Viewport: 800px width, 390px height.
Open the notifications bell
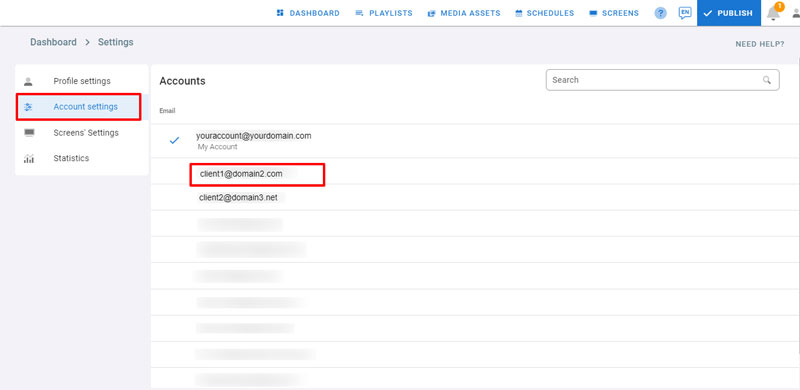(773, 14)
